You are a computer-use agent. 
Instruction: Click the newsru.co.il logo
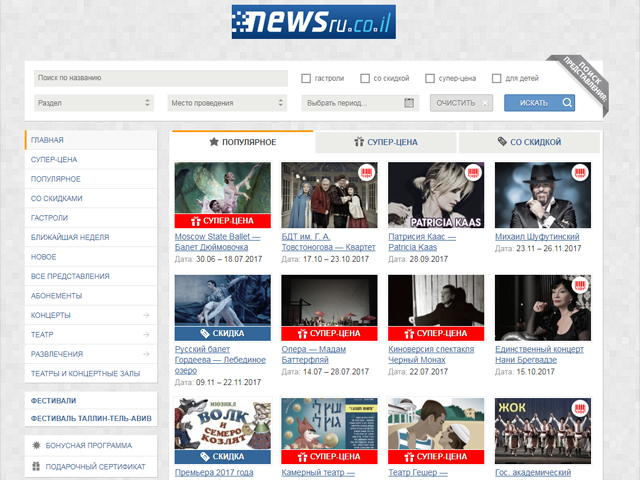point(313,22)
